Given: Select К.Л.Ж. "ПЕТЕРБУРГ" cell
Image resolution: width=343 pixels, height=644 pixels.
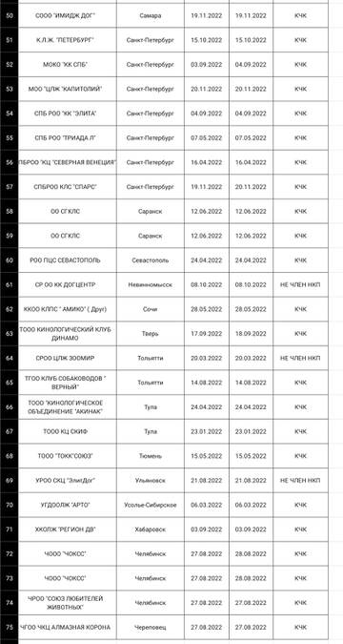Looking at the screenshot, I should (68, 40).
